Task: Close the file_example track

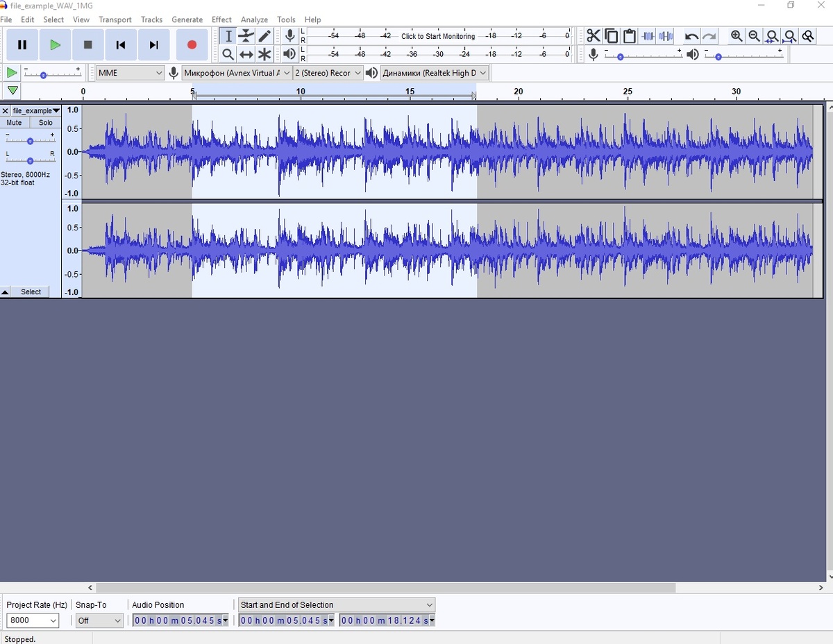Action: 5,111
